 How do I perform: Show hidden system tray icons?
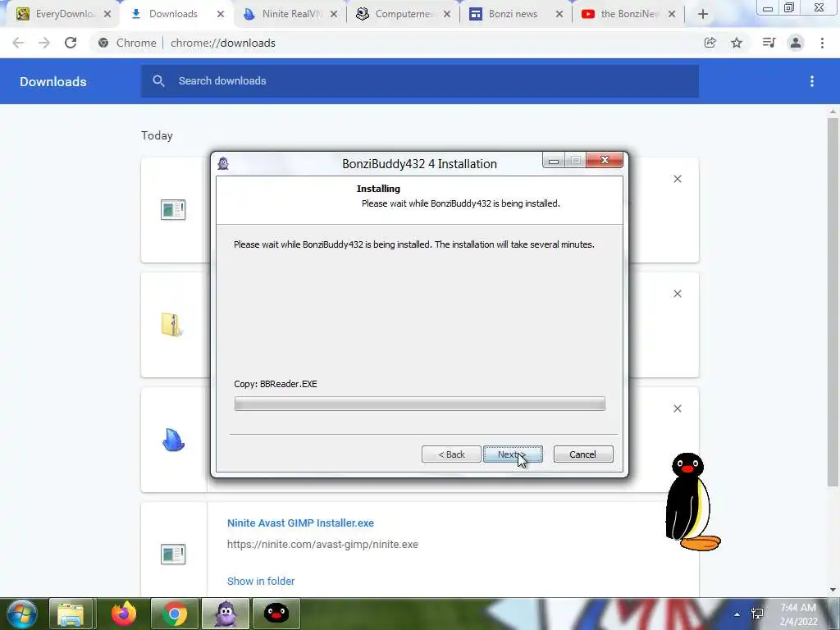point(737,614)
